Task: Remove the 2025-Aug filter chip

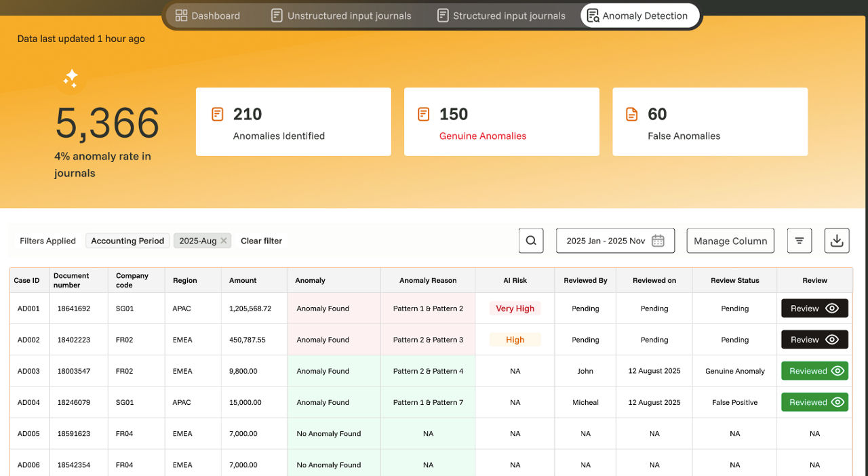Action: pyautogui.click(x=224, y=241)
